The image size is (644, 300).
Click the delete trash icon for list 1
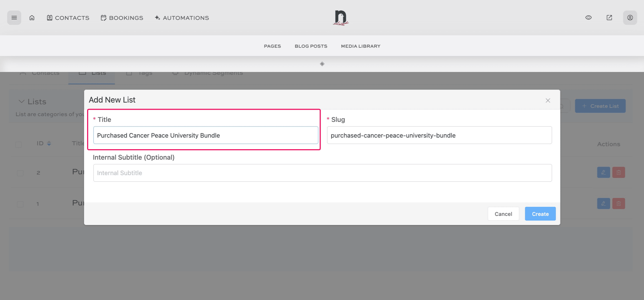click(619, 203)
